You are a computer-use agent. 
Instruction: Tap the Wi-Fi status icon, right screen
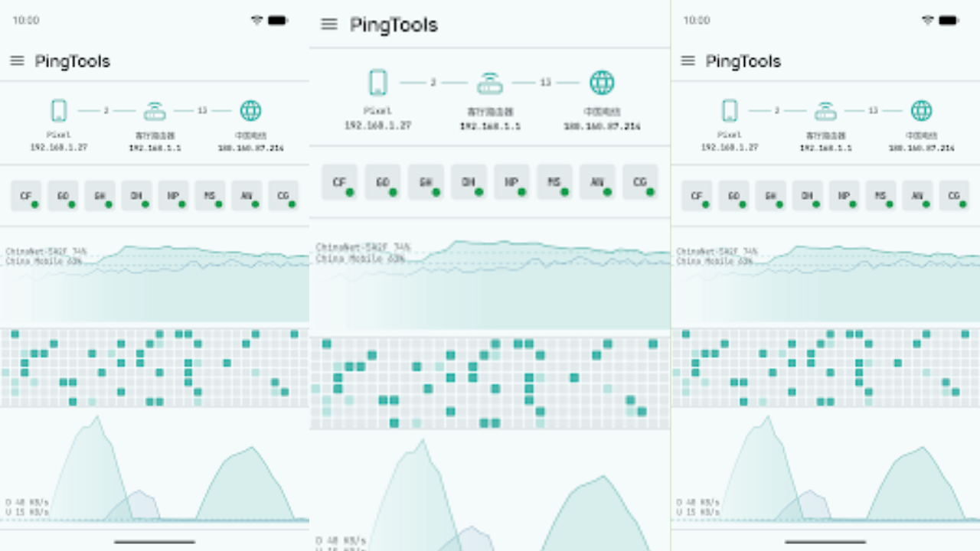[x=927, y=21]
